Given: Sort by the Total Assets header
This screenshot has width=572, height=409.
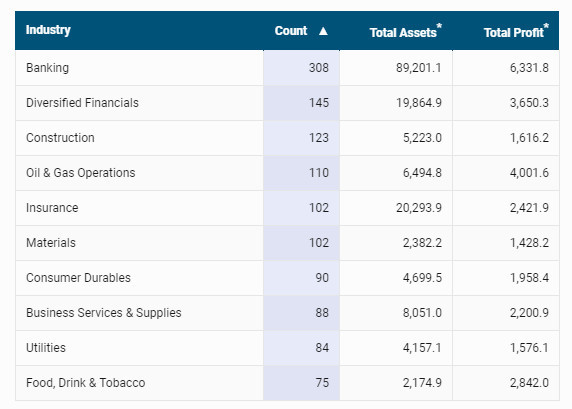Looking at the screenshot, I should pos(405,31).
